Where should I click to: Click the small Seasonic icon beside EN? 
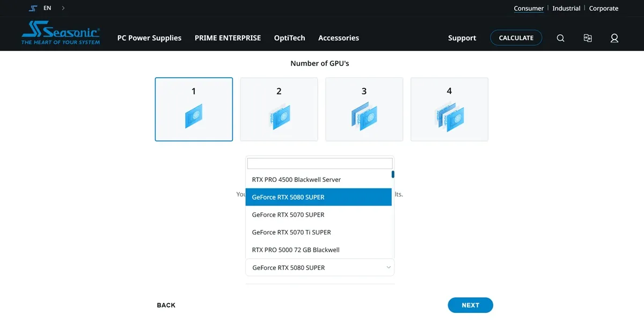33,9
